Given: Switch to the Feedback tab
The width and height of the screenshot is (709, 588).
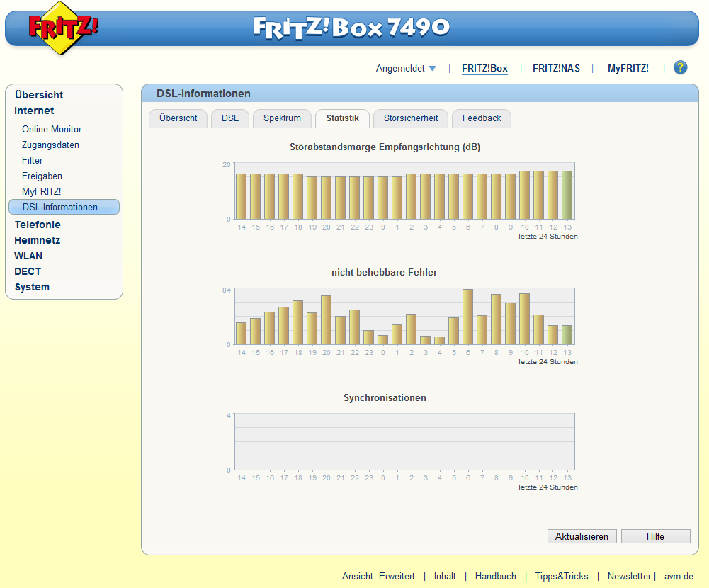Looking at the screenshot, I should (482, 118).
